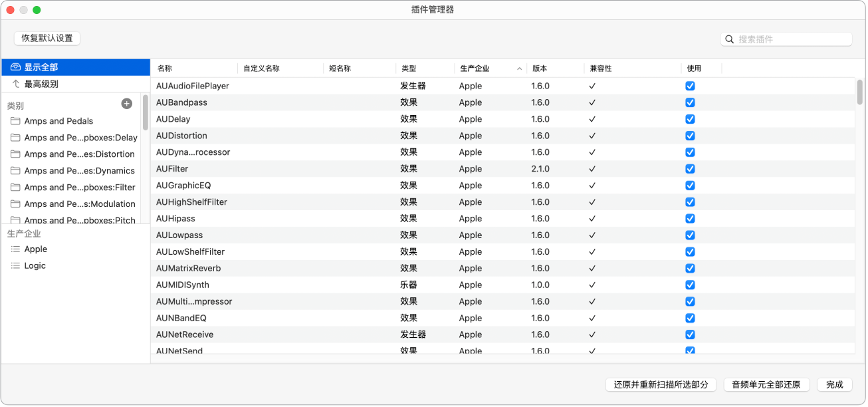Click compatibility checkmark in AUBandpass row
The image size is (868, 407).
(x=592, y=102)
